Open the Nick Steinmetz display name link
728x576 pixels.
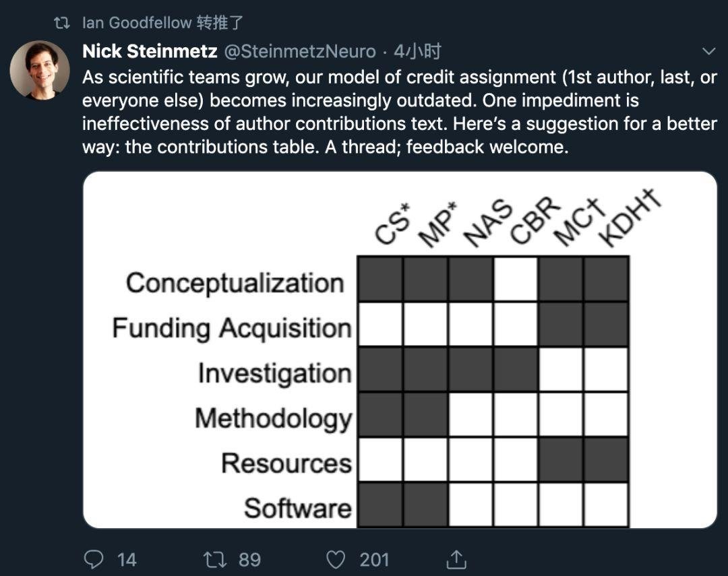pyautogui.click(x=150, y=51)
